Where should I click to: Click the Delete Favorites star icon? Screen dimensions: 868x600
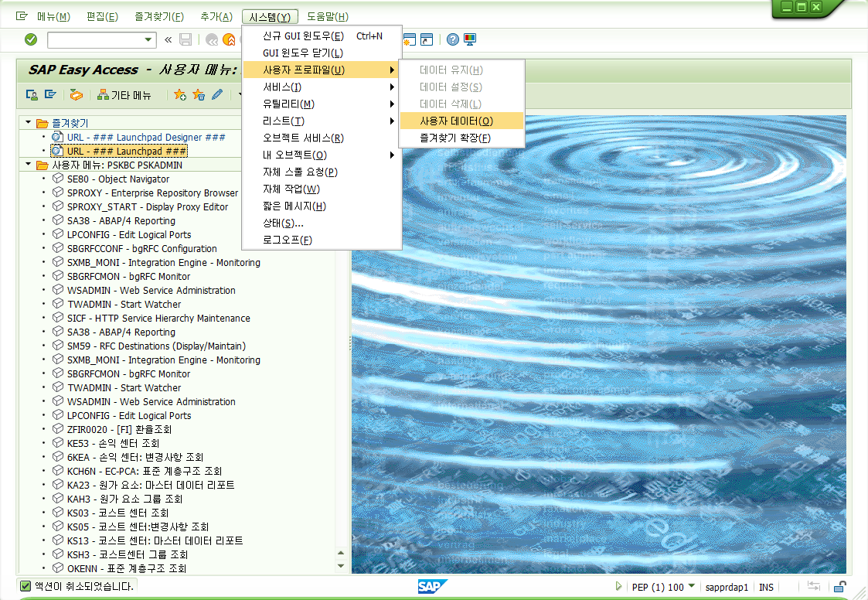pos(199,95)
